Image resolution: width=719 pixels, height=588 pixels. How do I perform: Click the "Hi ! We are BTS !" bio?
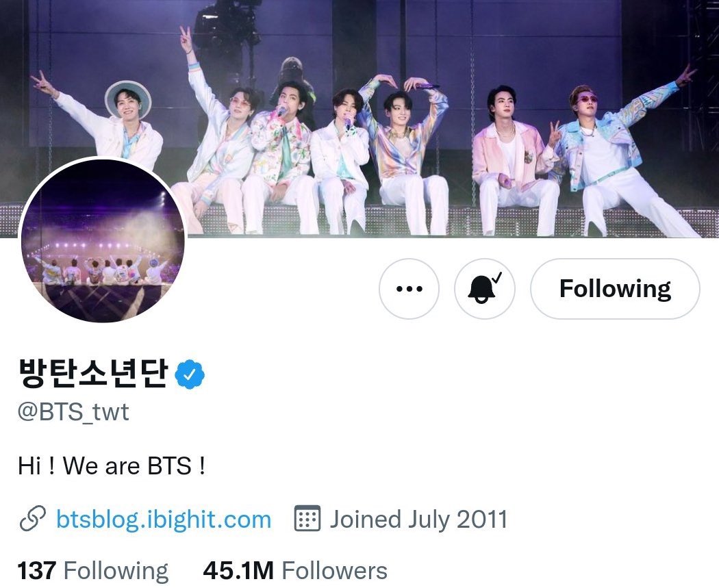click(x=112, y=466)
